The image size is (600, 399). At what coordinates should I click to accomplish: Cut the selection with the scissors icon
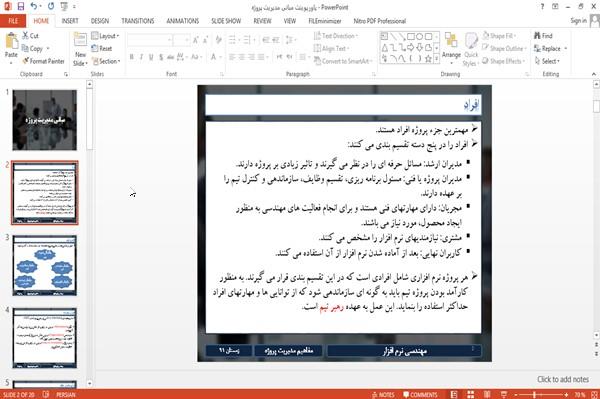click(x=30, y=36)
